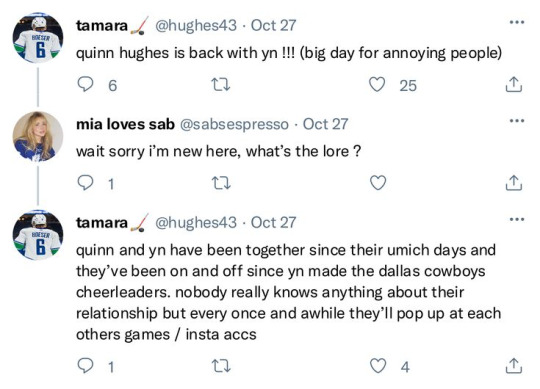
Task: Like the tweet with 4 likes
Action: pos(377,366)
